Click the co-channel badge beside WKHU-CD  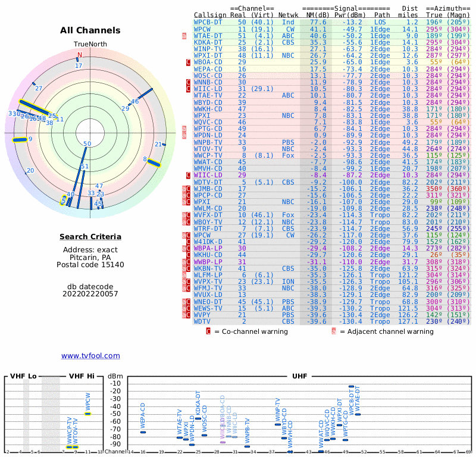188,255
